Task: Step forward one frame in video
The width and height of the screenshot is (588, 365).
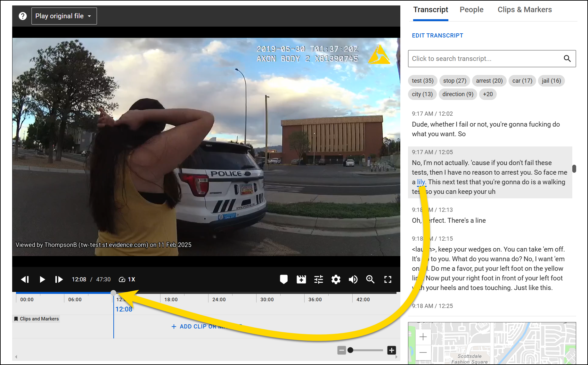Action: click(x=59, y=279)
